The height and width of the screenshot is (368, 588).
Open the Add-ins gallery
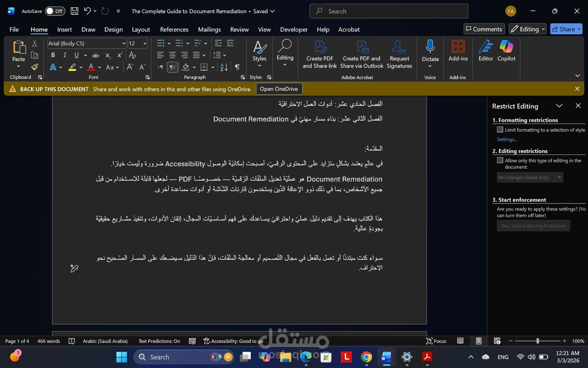(x=458, y=51)
